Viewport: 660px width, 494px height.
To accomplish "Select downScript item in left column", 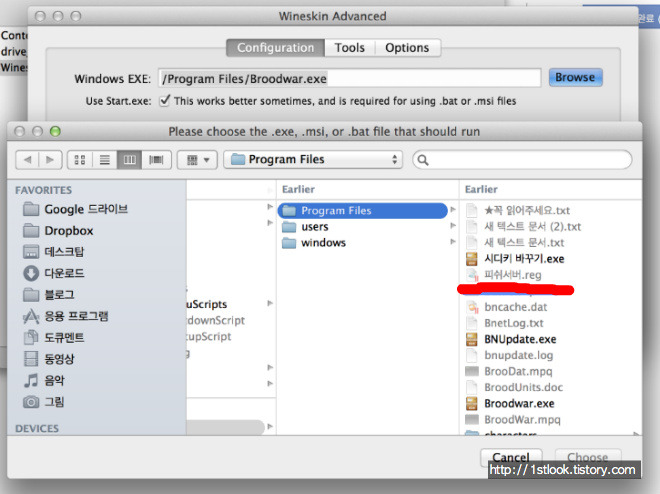I will pyautogui.click(x=216, y=320).
